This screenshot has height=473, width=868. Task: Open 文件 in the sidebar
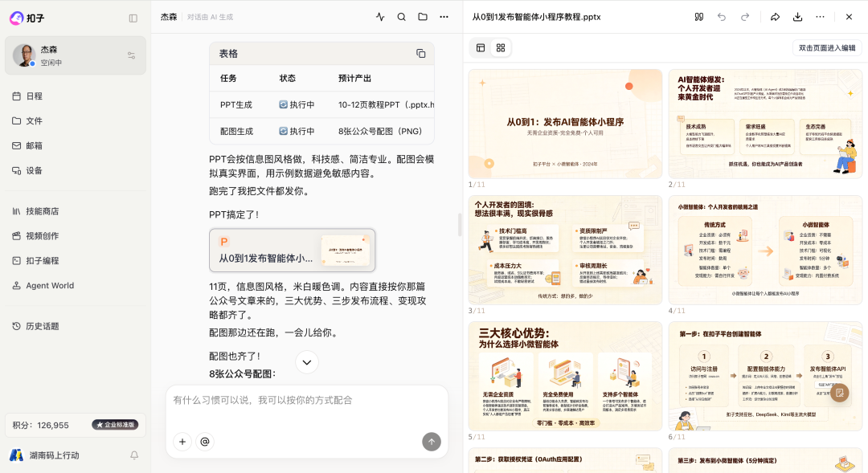pyautogui.click(x=76, y=120)
